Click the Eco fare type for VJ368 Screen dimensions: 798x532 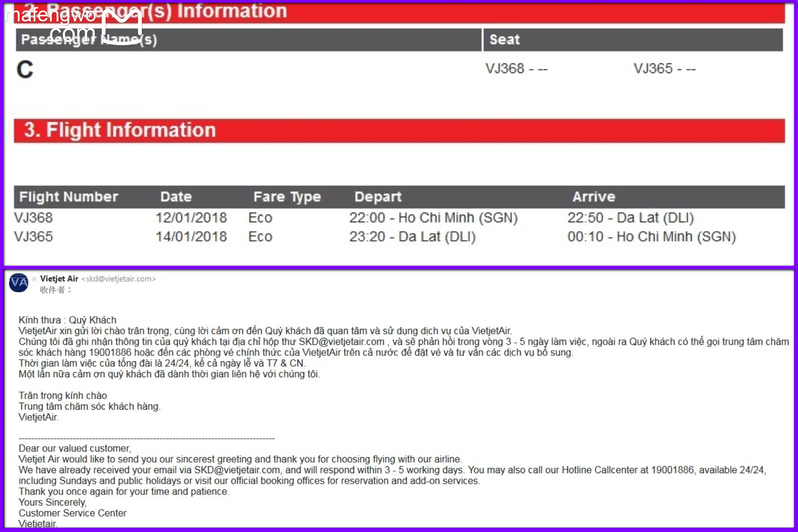click(260, 218)
